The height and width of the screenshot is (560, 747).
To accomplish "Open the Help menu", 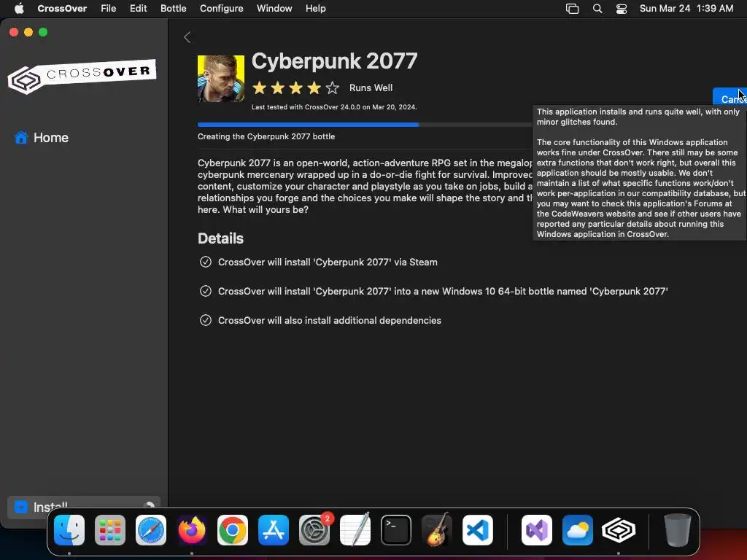I will point(315,8).
